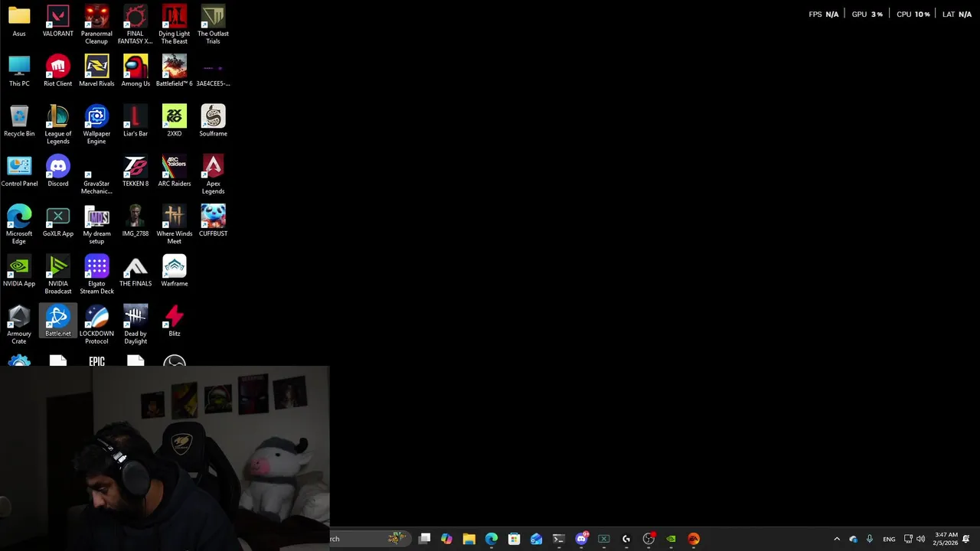
Task: Select the ARC Raiders icon
Action: (175, 171)
